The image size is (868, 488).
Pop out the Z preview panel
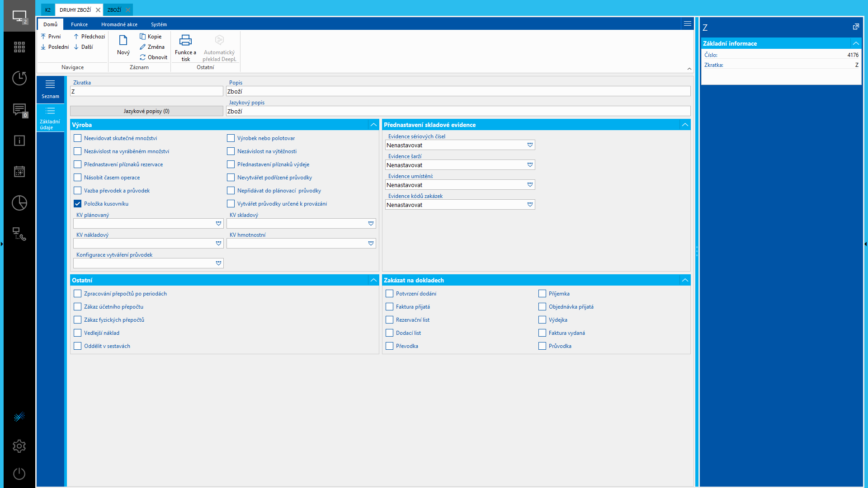856,27
